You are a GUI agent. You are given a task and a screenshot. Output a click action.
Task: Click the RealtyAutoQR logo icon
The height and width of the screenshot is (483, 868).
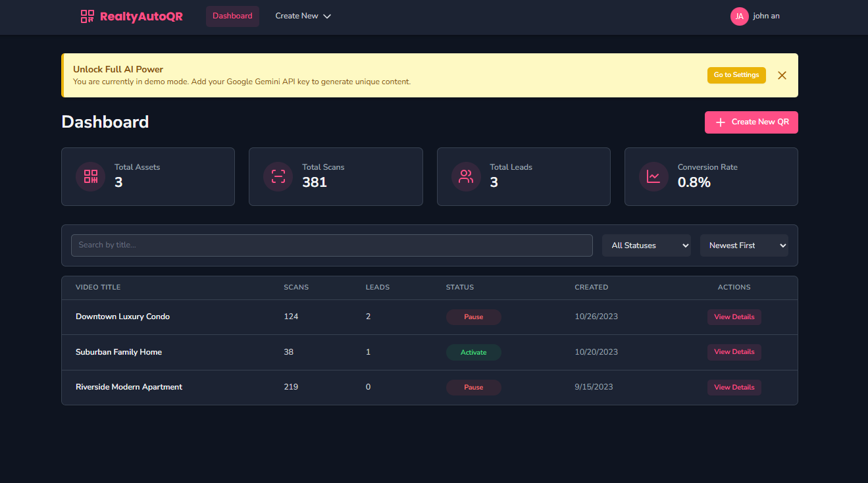(88, 16)
